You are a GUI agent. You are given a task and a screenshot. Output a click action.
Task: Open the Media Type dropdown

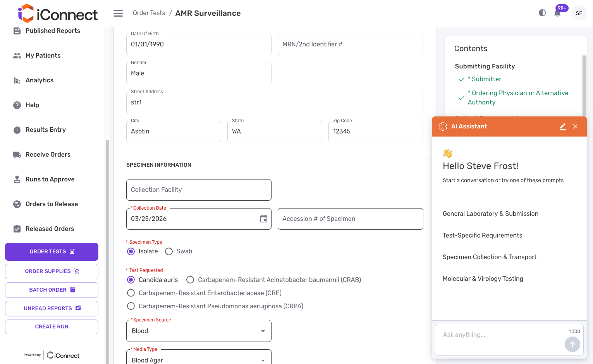point(199,360)
